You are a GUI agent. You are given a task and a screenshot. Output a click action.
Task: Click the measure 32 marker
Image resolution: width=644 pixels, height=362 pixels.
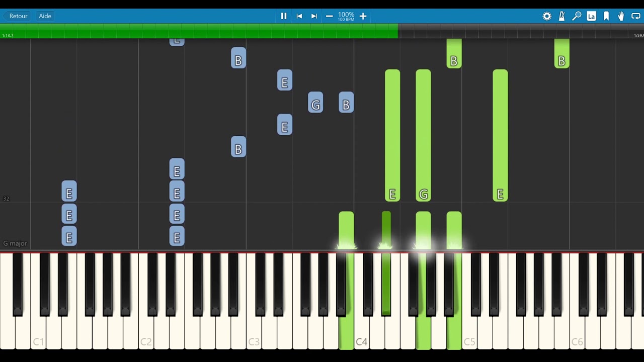coord(6,199)
